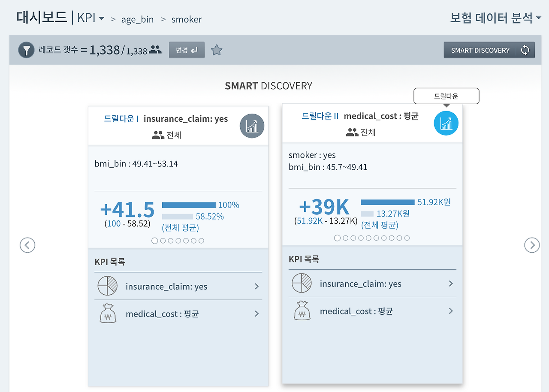Click (전체 평균) link in 드릴다운 I card
Viewport: 549px width, 392px height.
pos(180,228)
